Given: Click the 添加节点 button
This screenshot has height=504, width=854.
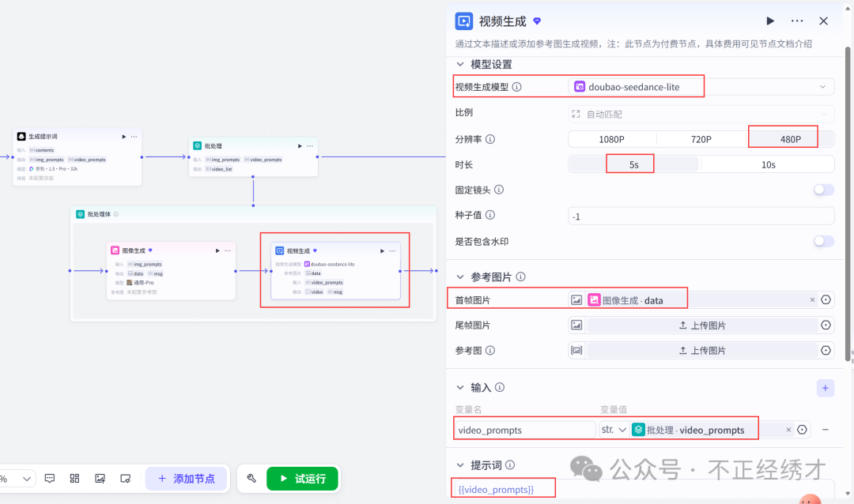Looking at the screenshot, I should (x=187, y=479).
